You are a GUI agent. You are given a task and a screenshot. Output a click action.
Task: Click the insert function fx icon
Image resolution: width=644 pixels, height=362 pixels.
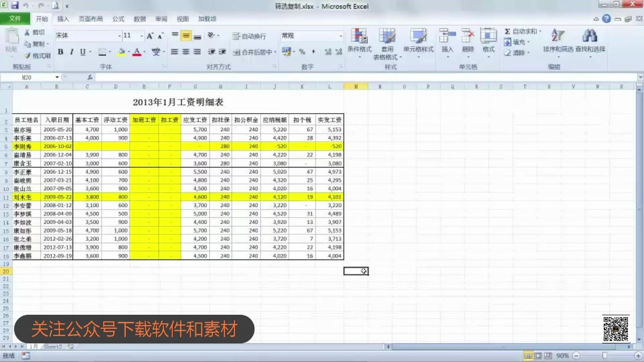(90, 77)
